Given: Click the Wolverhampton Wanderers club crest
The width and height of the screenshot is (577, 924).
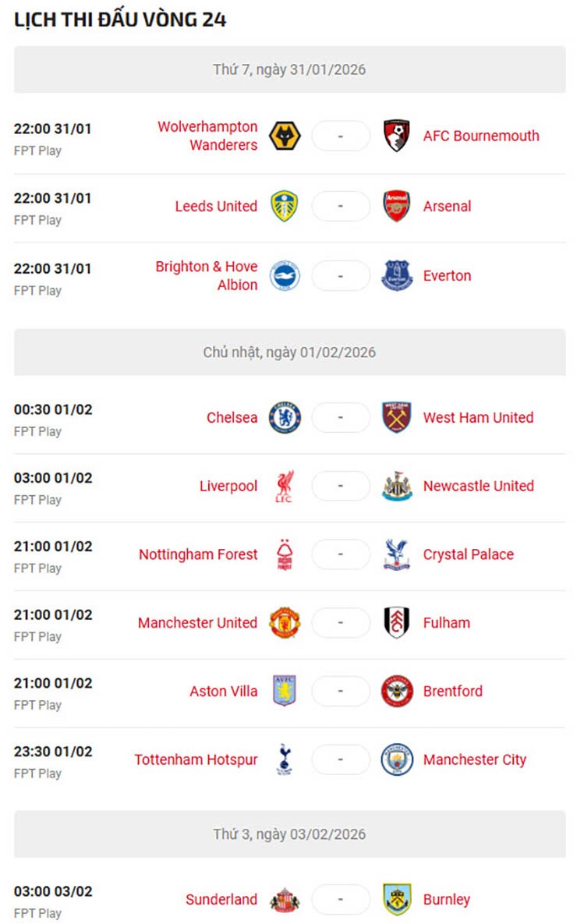Looking at the screenshot, I should click(x=285, y=136).
